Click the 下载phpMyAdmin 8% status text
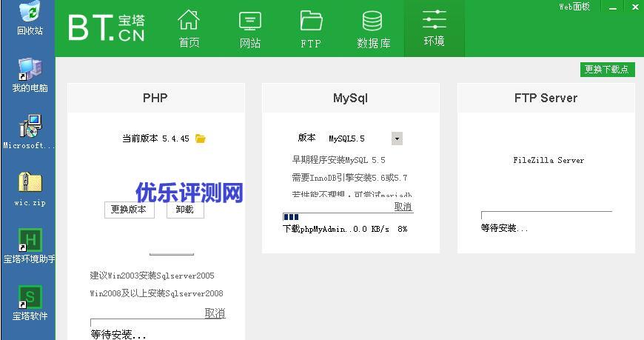The image size is (644, 340). (x=345, y=229)
